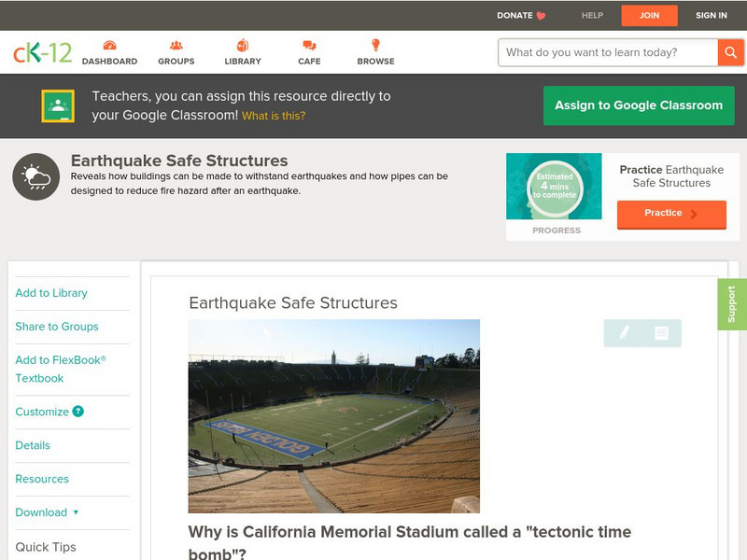
Task: Click the orange Join button
Action: pos(649,15)
